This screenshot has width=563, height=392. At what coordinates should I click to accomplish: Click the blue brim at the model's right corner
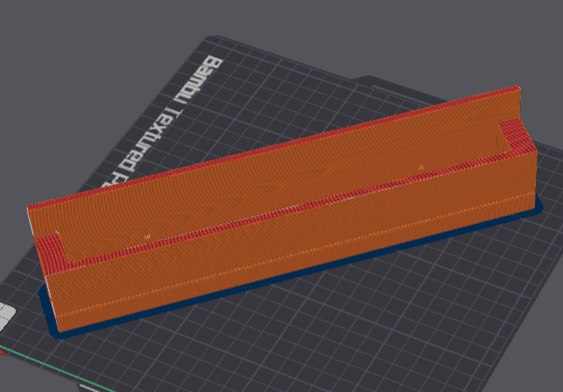pyautogui.click(x=538, y=206)
